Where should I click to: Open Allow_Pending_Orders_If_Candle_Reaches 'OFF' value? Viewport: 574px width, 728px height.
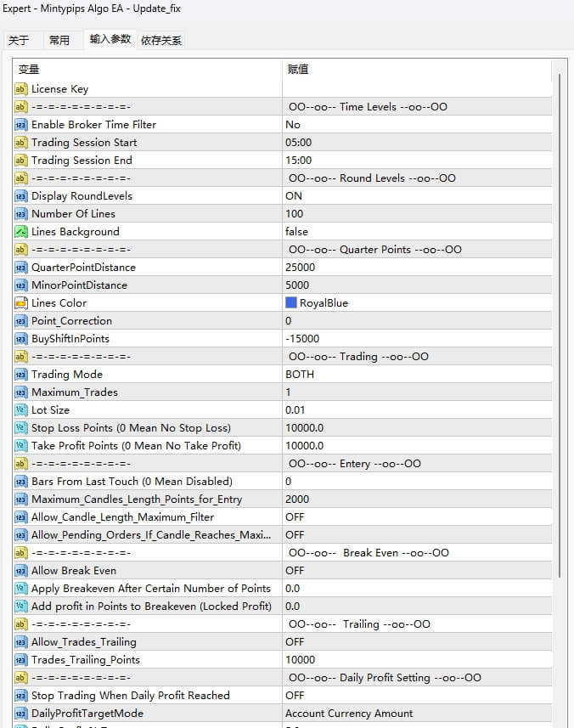click(417, 535)
